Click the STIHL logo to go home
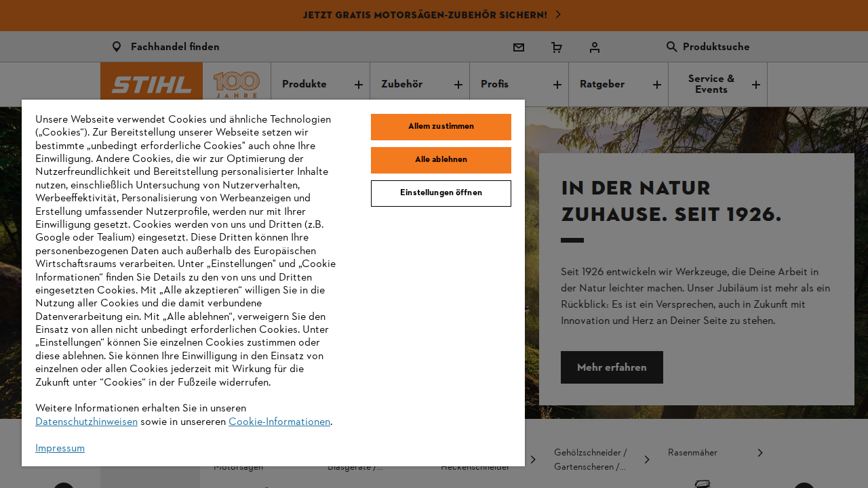The width and height of the screenshot is (868, 488). click(x=151, y=84)
